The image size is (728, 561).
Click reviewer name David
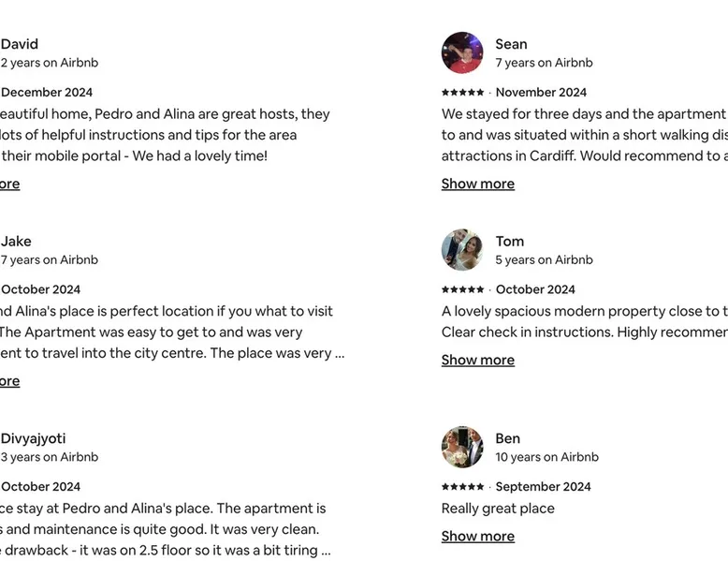click(20, 44)
